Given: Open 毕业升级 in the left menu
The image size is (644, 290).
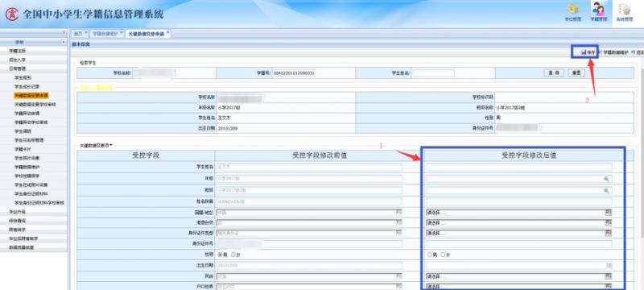Looking at the screenshot, I should (17, 212).
